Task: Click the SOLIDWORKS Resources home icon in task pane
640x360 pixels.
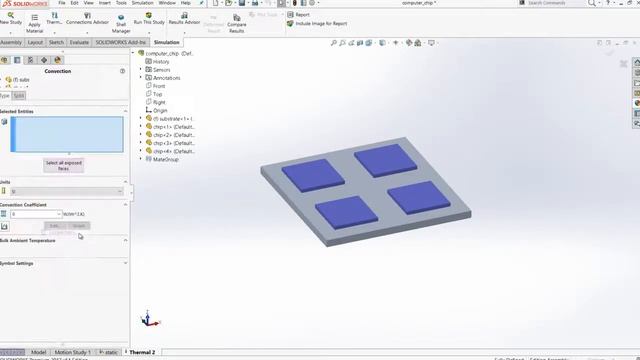Action: coord(636,62)
